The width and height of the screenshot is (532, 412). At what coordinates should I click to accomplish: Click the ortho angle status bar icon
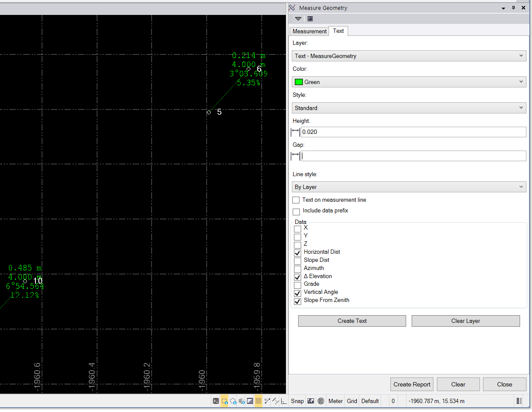tap(284, 401)
